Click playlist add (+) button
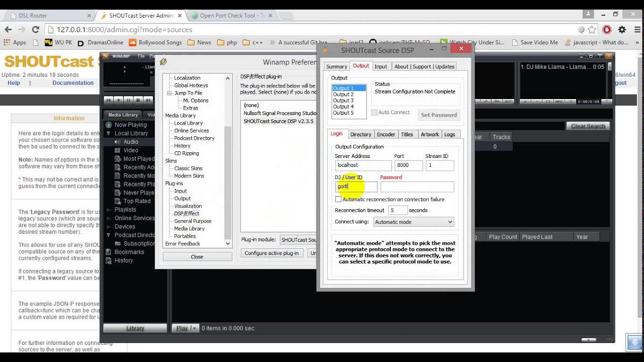Screen dimensions: 644x362 (x=525, y=102)
